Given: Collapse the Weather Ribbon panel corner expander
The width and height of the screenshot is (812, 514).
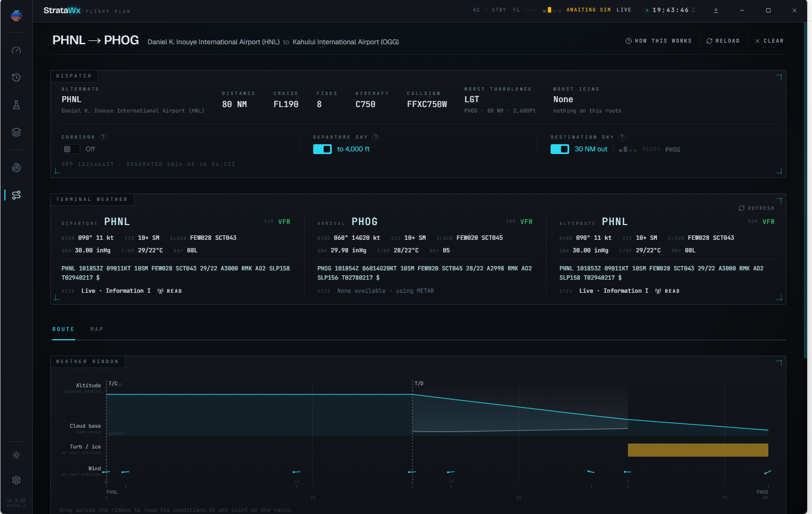Looking at the screenshot, I should tap(779, 363).
